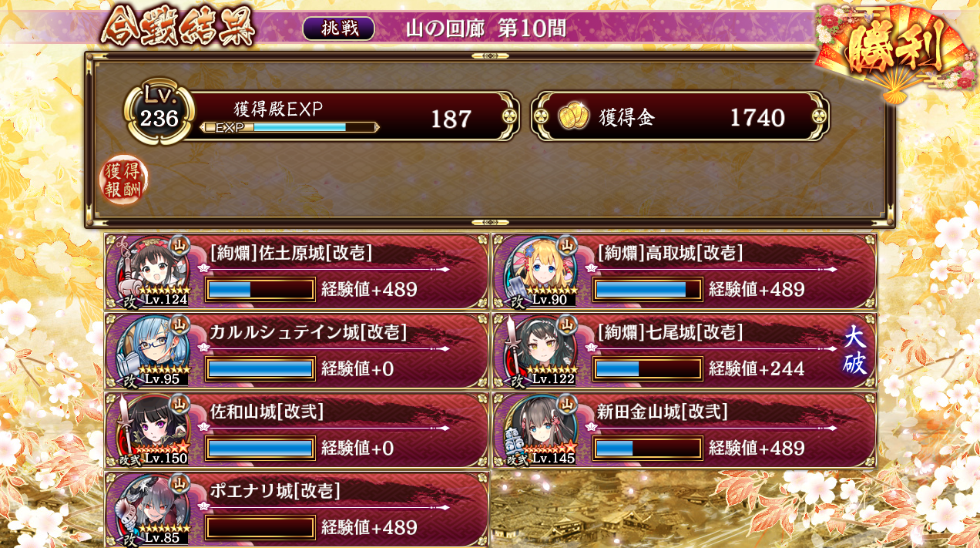Click the 獲得報酬 red seal icon
Screen dimensions: 980x548
[x=123, y=180]
